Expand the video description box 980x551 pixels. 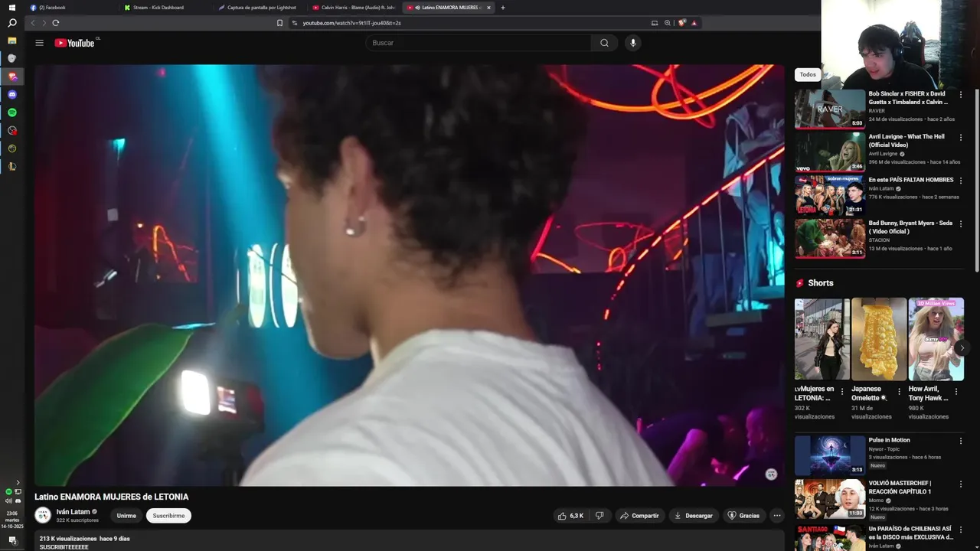pos(409,542)
